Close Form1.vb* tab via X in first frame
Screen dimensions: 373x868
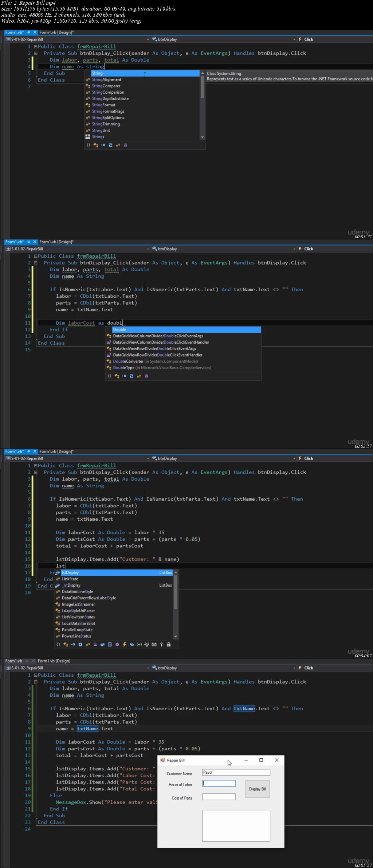35,32
